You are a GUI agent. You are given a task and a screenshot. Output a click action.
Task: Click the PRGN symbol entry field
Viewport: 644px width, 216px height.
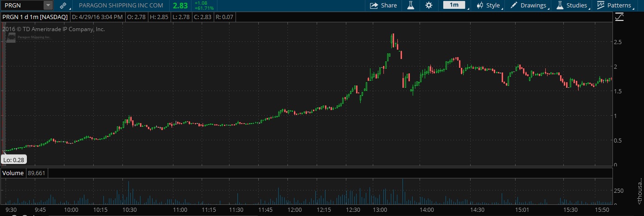[x=23, y=6]
